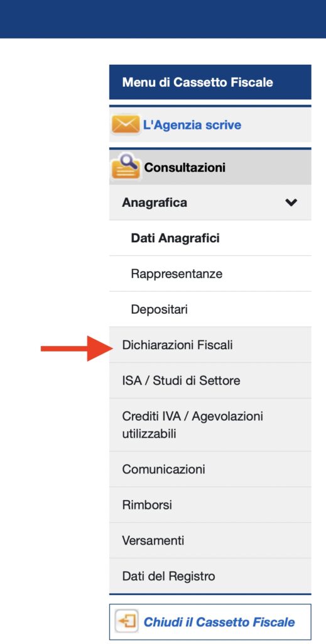View Versamenti in the menu
Image resolution: width=326 pixels, height=644 pixels.
(210, 540)
